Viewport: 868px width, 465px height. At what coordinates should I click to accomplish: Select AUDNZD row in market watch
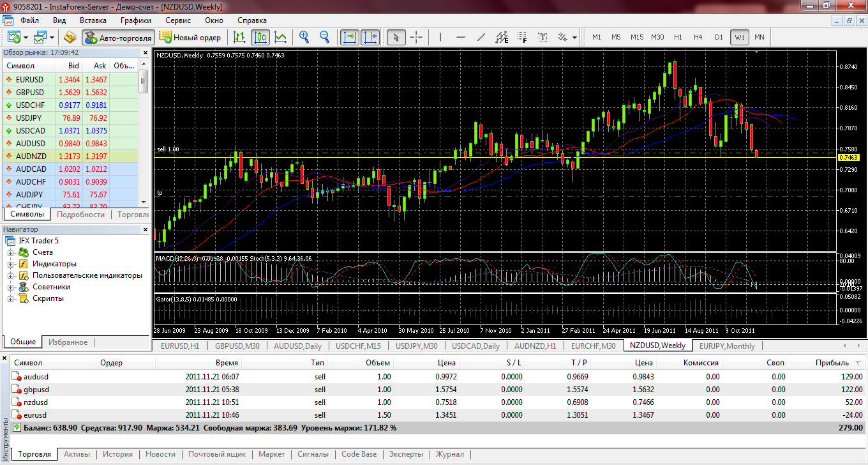pos(70,156)
